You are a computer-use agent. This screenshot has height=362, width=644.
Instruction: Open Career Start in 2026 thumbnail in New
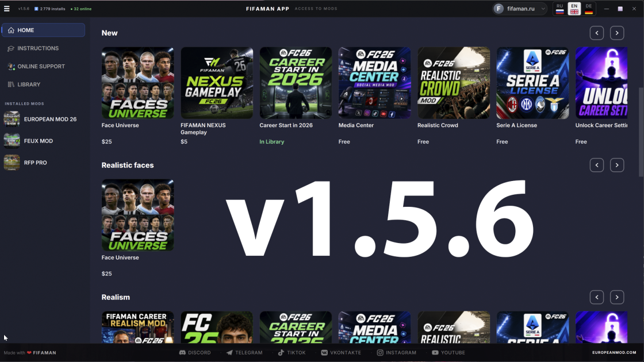[296, 83]
